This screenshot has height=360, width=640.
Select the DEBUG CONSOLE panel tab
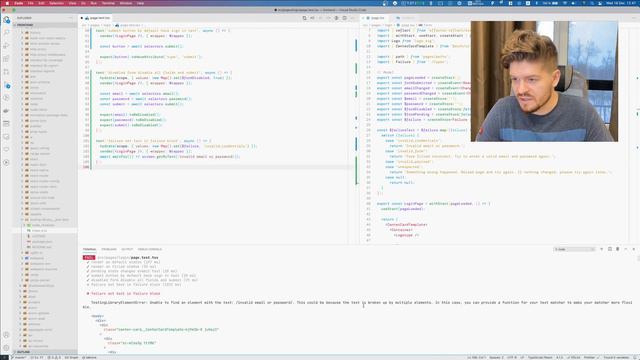(150, 249)
